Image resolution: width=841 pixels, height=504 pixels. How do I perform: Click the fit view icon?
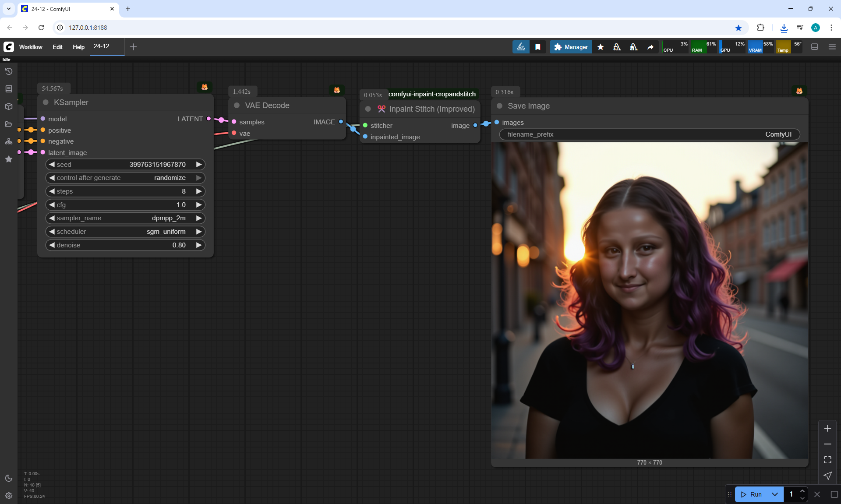827,460
